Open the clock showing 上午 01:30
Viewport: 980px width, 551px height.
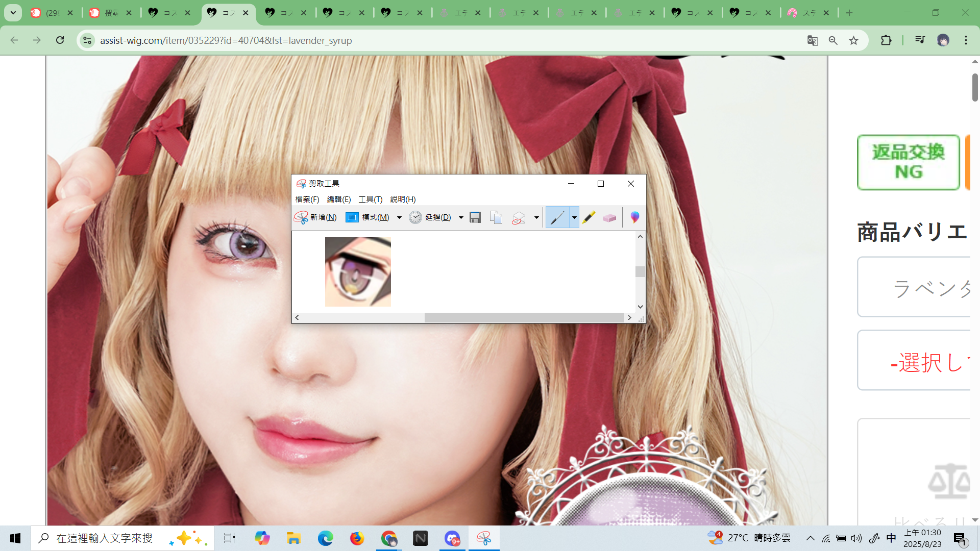(922, 538)
